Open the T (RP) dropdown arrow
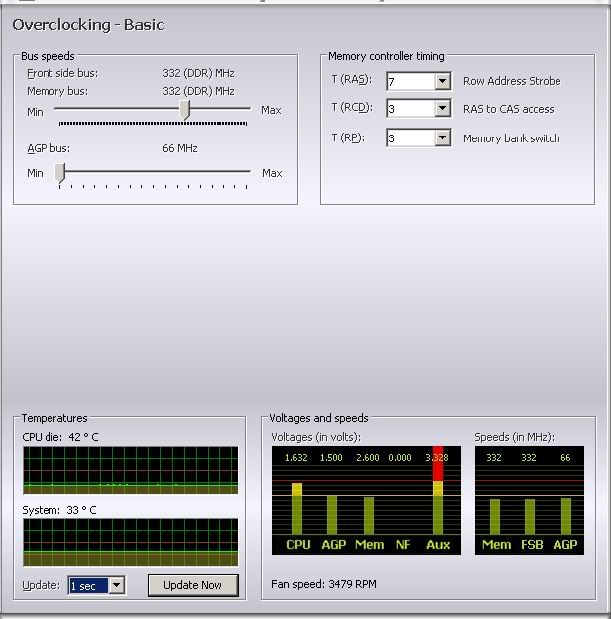The width and height of the screenshot is (611, 619). click(x=442, y=138)
